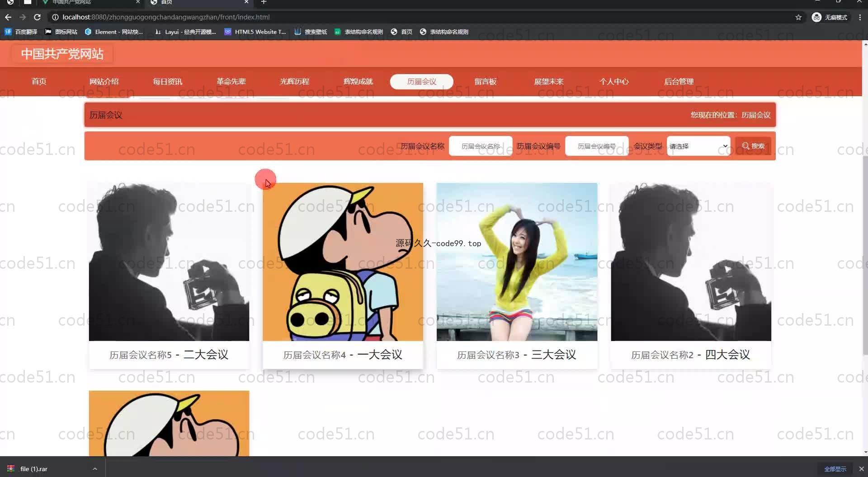Click the address bar URL

166,17
